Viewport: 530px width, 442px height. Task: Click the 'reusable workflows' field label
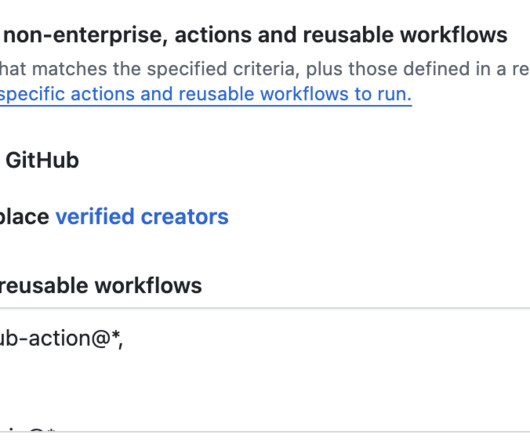[x=101, y=286]
